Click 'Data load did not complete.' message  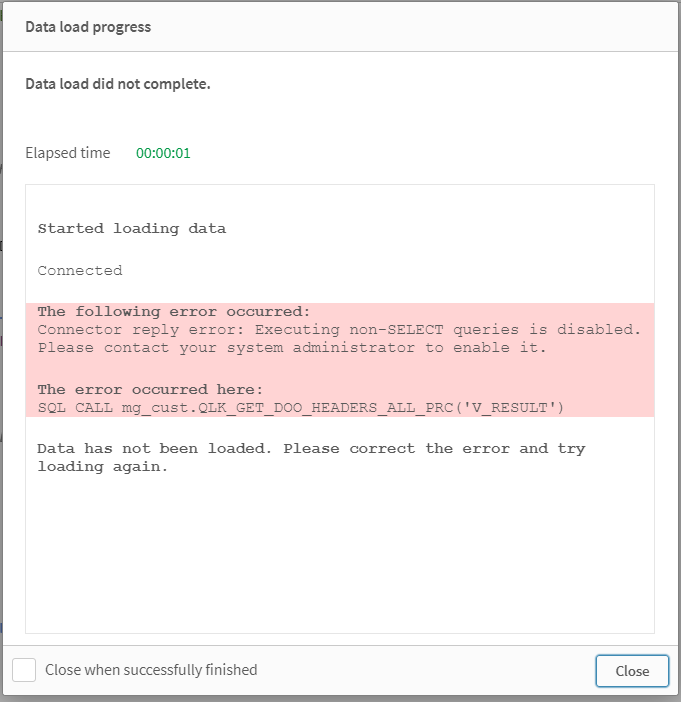click(x=118, y=84)
